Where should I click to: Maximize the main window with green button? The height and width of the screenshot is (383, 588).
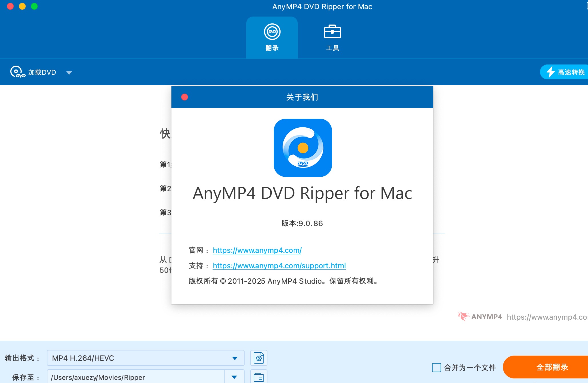coord(34,6)
